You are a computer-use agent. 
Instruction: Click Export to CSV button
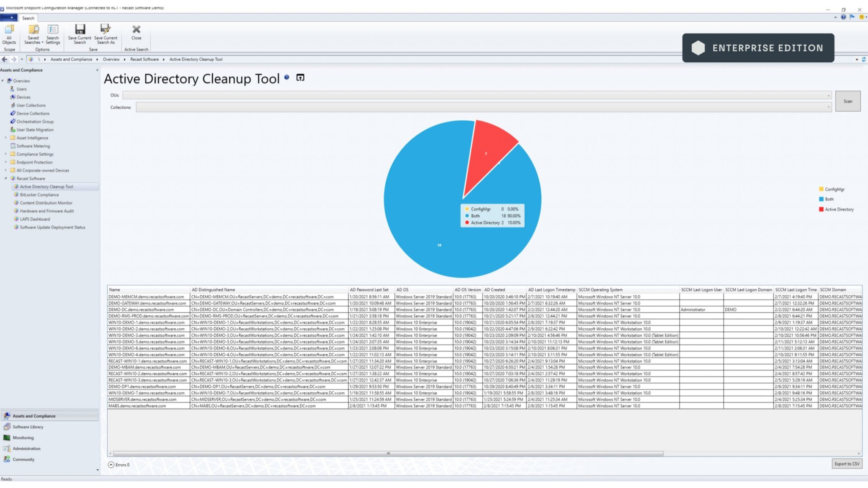pos(847,464)
